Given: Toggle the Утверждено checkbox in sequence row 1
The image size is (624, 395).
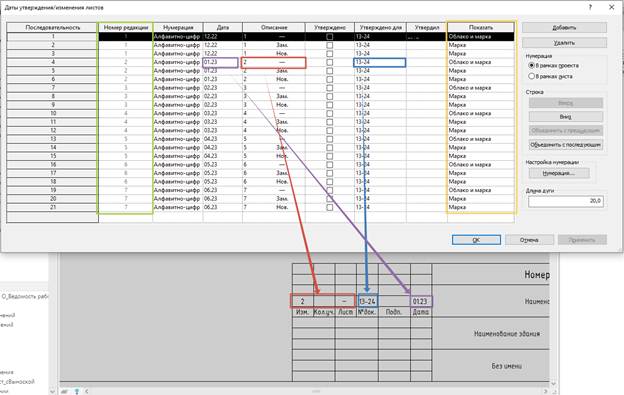Looking at the screenshot, I should [x=330, y=37].
